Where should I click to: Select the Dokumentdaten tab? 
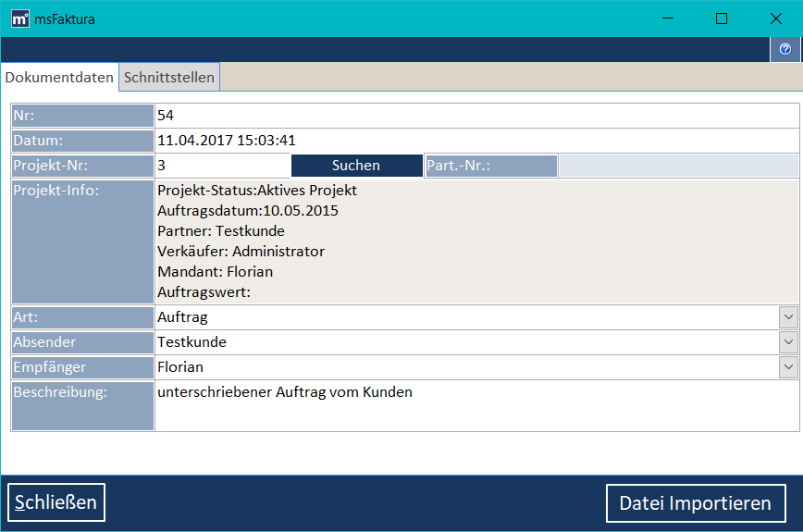point(59,78)
